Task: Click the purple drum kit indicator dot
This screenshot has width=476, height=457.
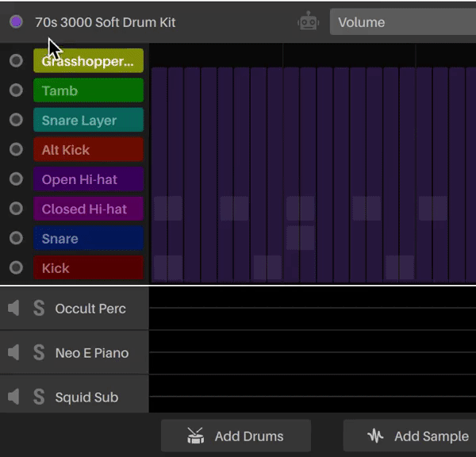Action: (x=16, y=21)
